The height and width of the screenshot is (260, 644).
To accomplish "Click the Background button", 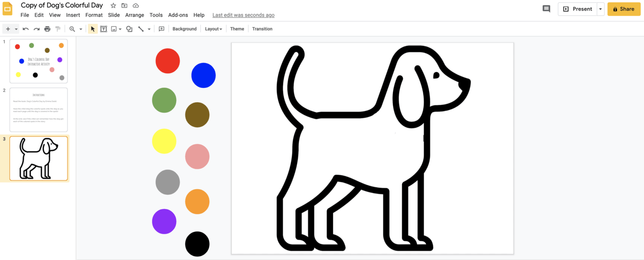I will [184, 29].
